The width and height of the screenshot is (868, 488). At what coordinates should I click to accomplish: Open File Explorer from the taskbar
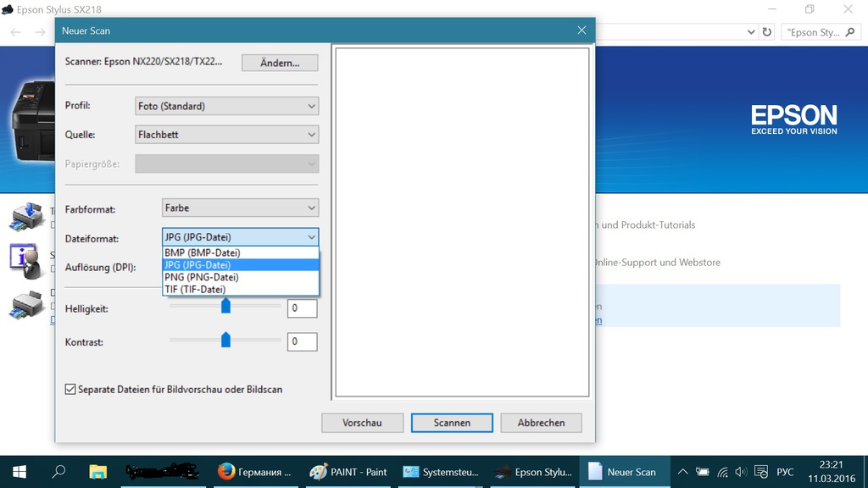[x=98, y=472]
